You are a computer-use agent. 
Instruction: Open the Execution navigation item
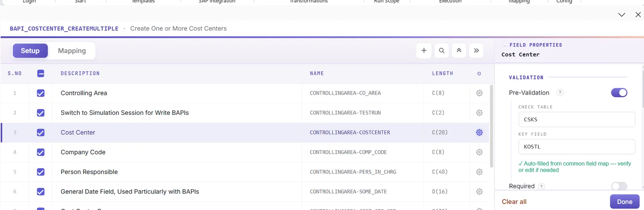(x=450, y=2)
